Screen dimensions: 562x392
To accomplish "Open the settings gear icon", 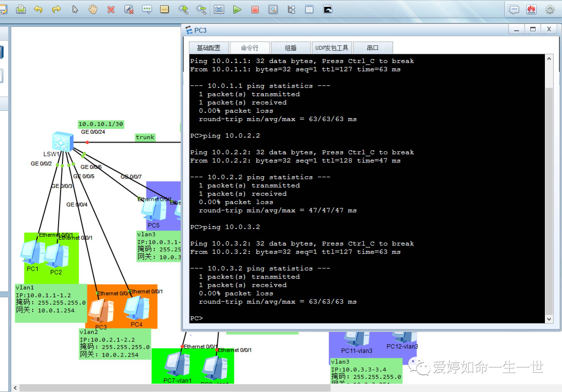I will pyautogui.click(x=550, y=10).
